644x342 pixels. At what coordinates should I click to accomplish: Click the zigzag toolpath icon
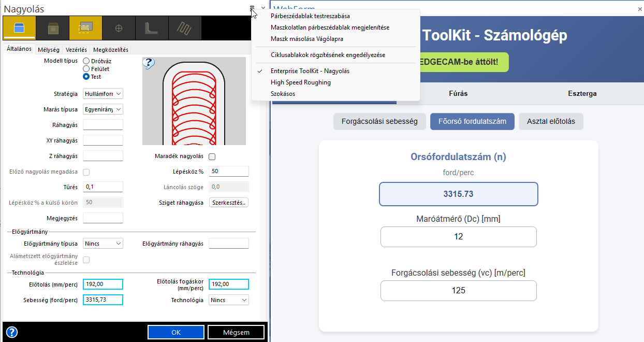point(184,28)
